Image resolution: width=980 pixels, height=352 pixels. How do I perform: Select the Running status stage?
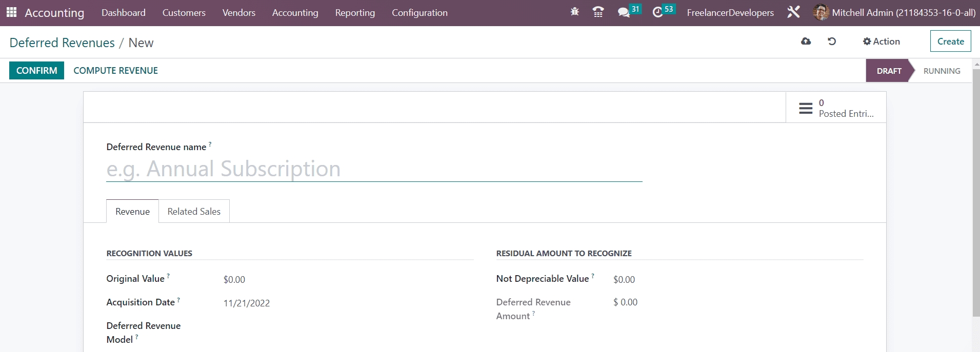click(x=942, y=71)
